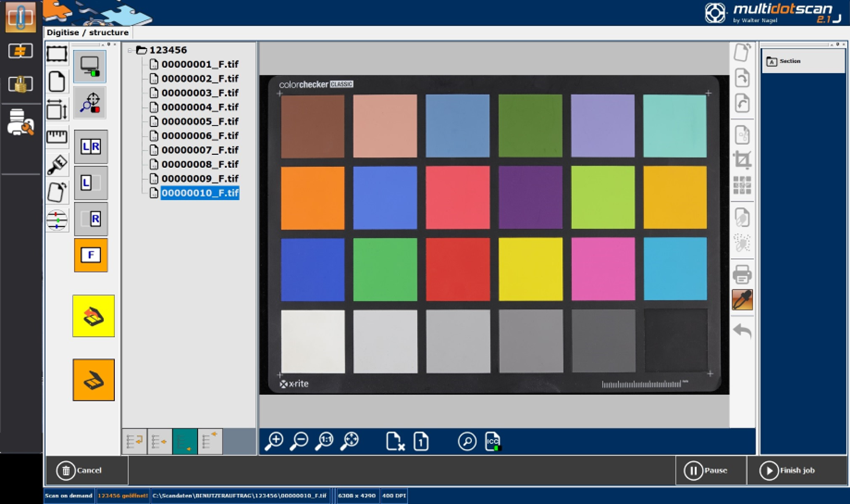Fit the image to the window
The height and width of the screenshot is (504, 850).
coord(350,441)
